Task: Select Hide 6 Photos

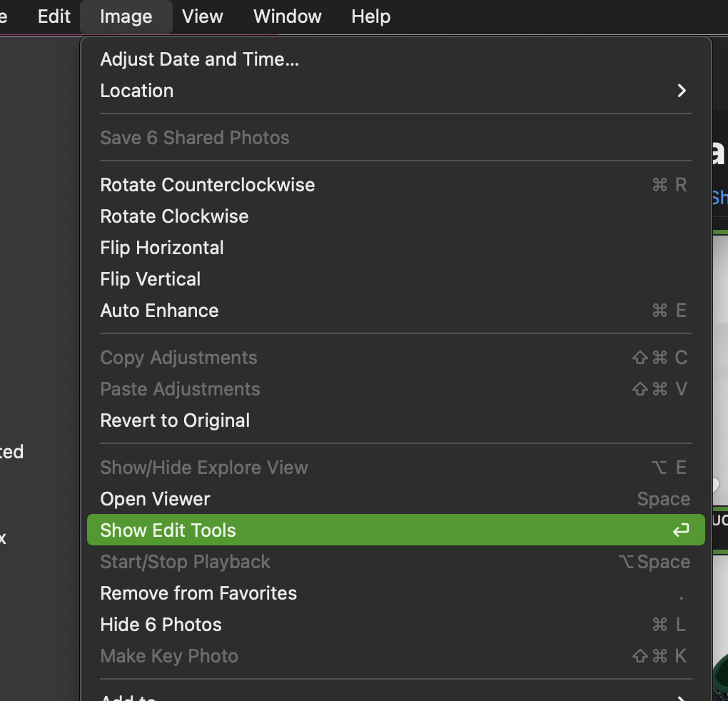Action: (161, 625)
